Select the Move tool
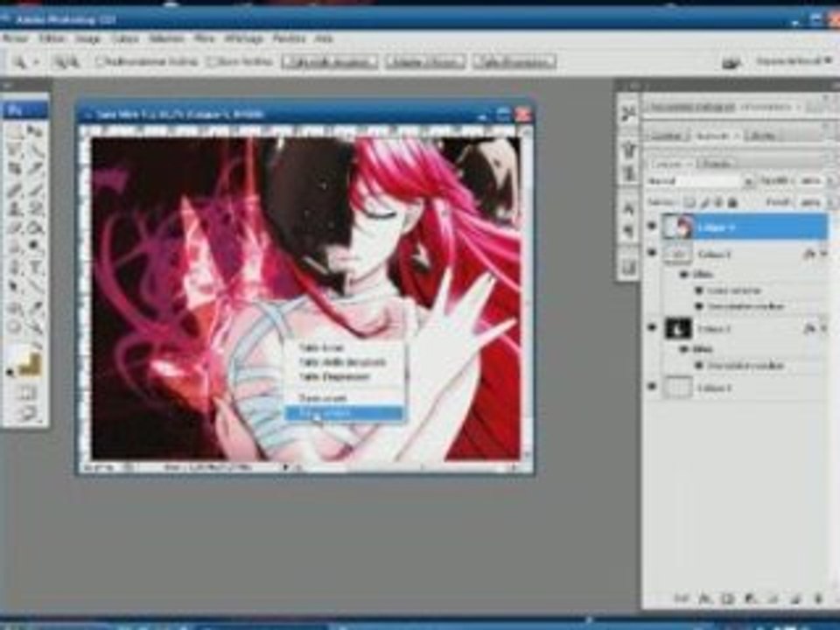Image resolution: width=840 pixels, height=630 pixels. tap(35, 132)
